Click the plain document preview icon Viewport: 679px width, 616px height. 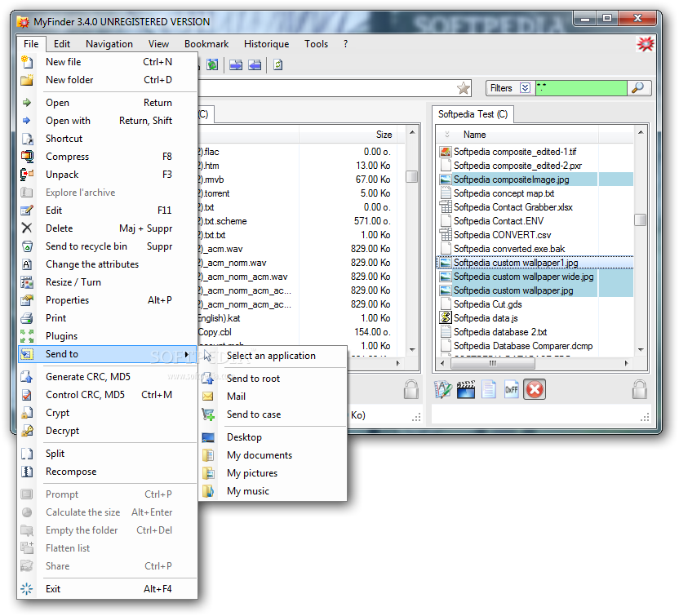489,389
